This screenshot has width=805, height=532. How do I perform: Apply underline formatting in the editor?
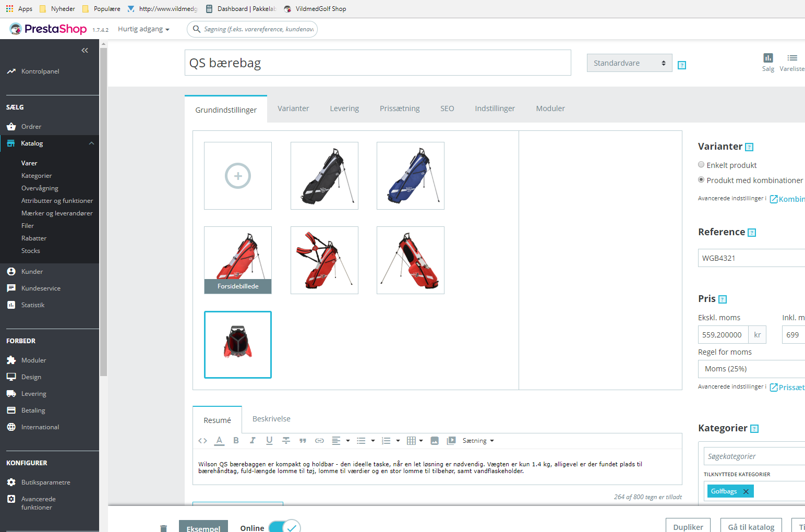(269, 441)
